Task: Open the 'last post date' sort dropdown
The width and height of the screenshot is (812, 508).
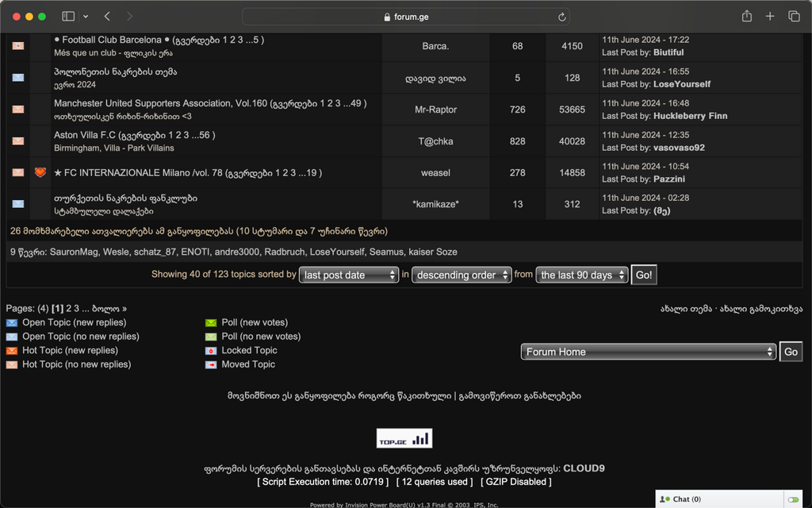Action: coord(349,275)
